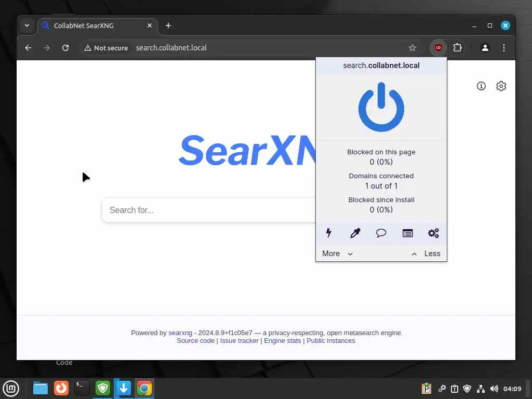Collapse popup with Less
This screenshot has height=399, width=532.
[x=426, y=254]
